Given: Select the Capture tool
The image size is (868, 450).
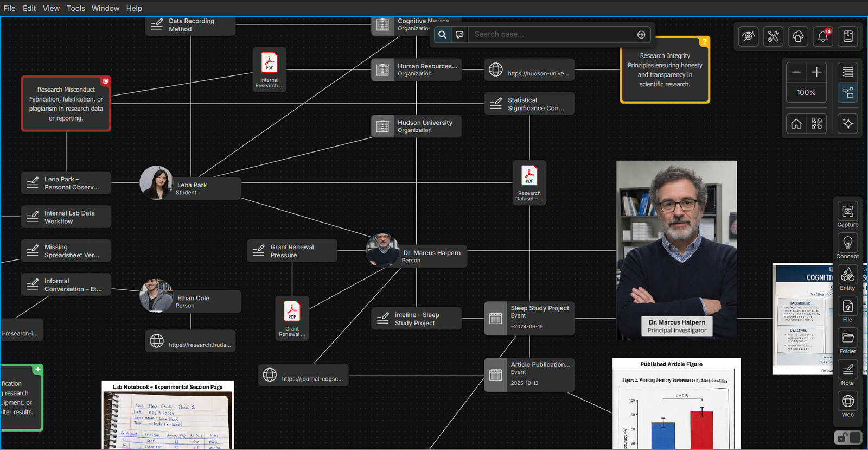Looking at the screenshot, I should pyautogui.click(x=847, y=215).
